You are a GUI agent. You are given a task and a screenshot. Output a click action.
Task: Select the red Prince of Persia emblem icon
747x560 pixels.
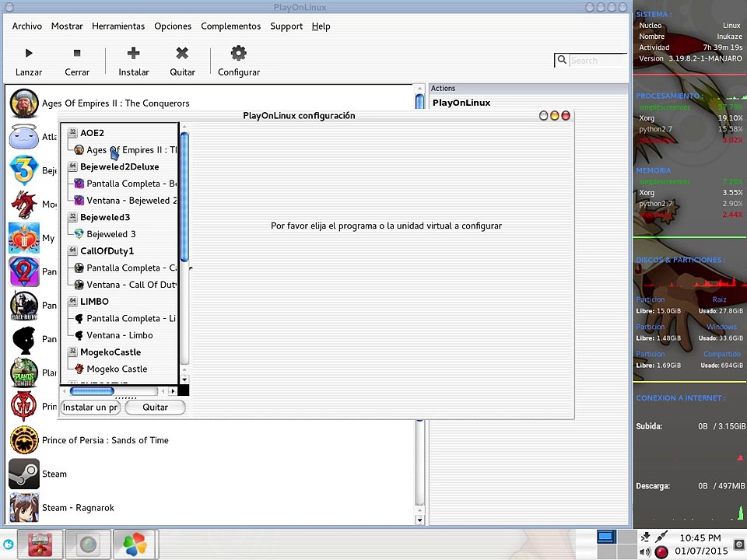pos(24,406)
